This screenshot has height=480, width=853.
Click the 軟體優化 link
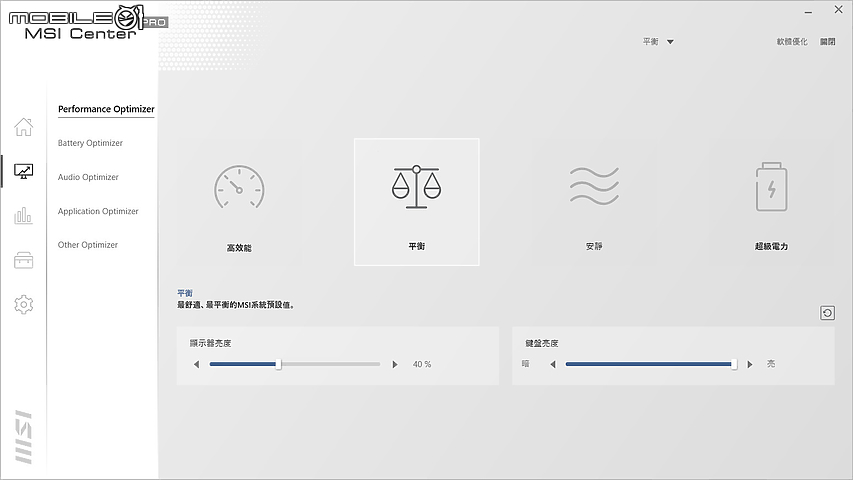click(792, 41)
